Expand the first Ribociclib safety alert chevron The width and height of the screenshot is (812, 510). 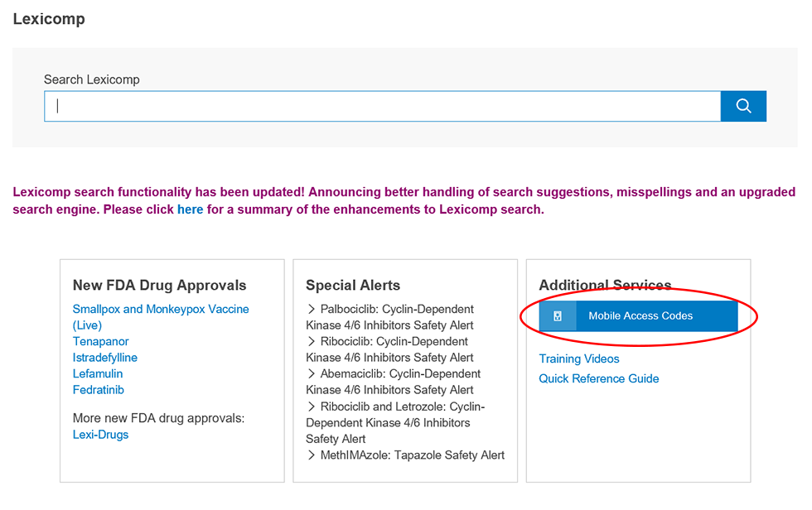(312, 341)
